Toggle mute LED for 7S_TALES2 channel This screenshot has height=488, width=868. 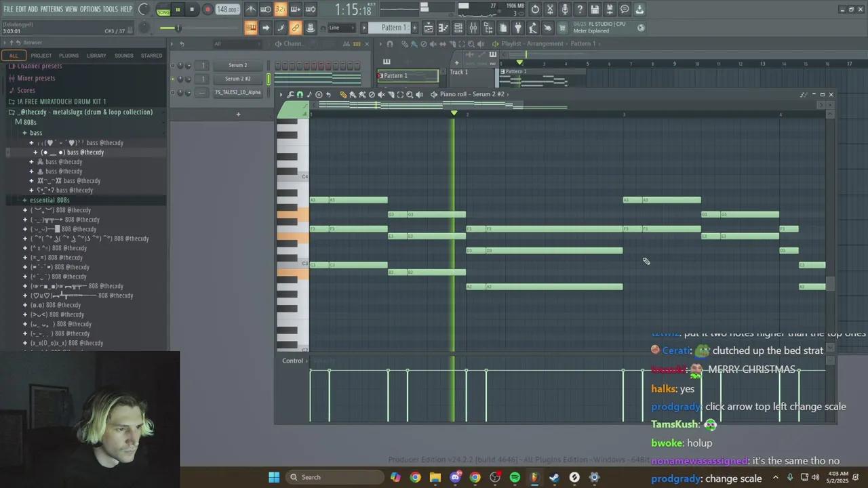coord(172,93)
